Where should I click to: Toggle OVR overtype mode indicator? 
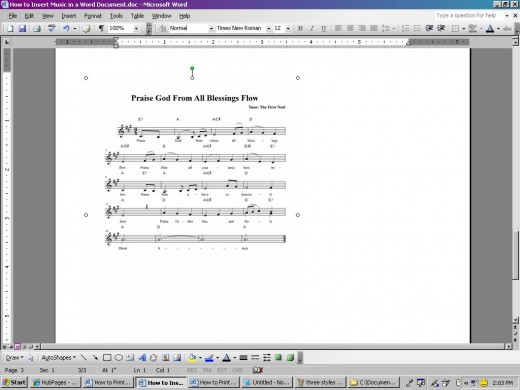pos(237,370)
